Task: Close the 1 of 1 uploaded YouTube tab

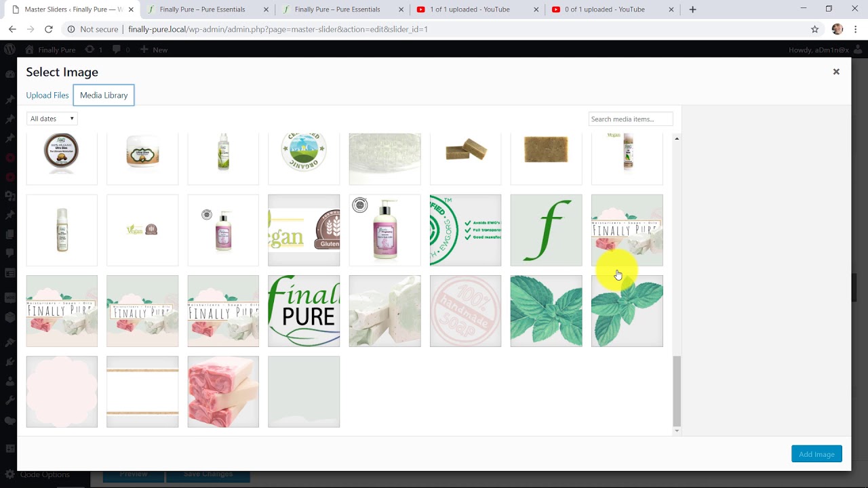Action: (x=536, y=9)
